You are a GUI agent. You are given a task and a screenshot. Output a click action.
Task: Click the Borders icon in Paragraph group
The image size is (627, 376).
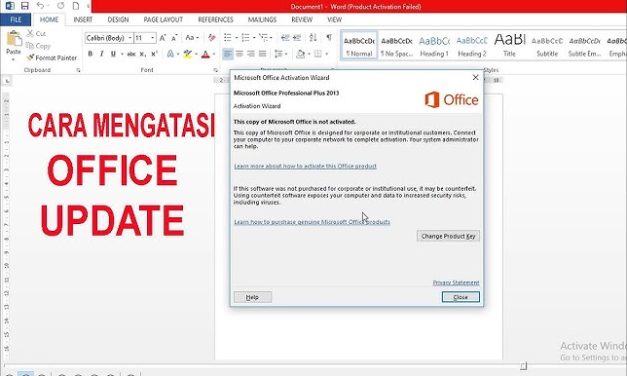pyautogui.click(x=318, y=54)
